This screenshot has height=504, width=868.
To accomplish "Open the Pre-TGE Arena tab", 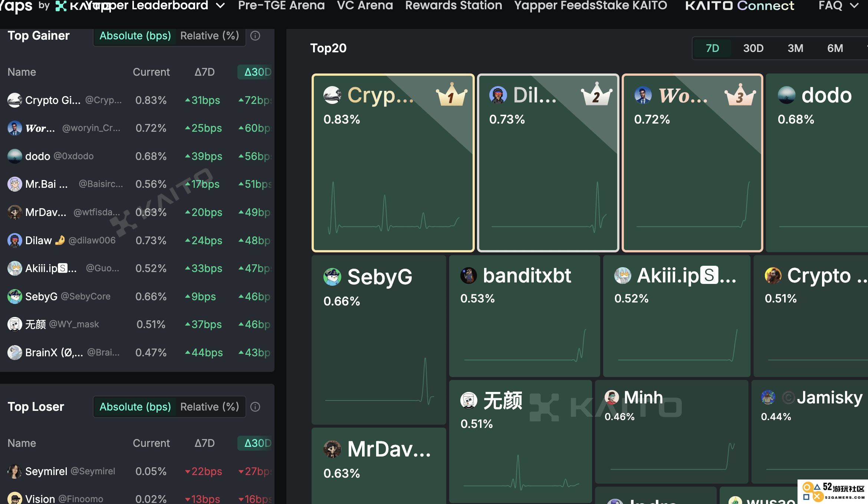I will pyautogui.click(x=281, y=6).
